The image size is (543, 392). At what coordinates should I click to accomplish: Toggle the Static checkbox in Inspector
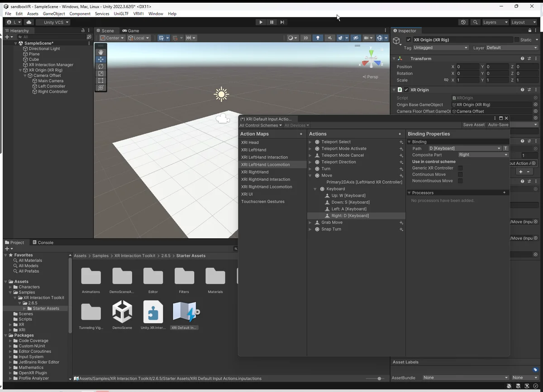(517, 40)
